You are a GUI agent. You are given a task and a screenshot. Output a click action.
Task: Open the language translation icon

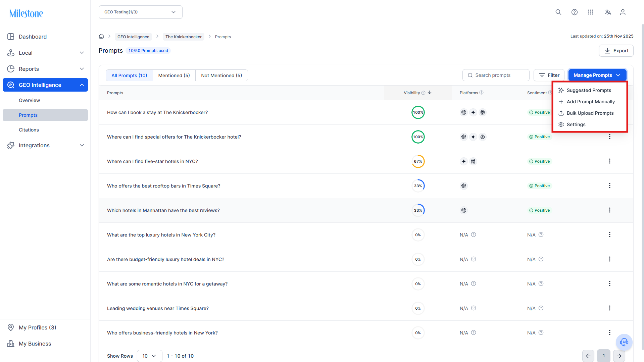click(608, 12)
